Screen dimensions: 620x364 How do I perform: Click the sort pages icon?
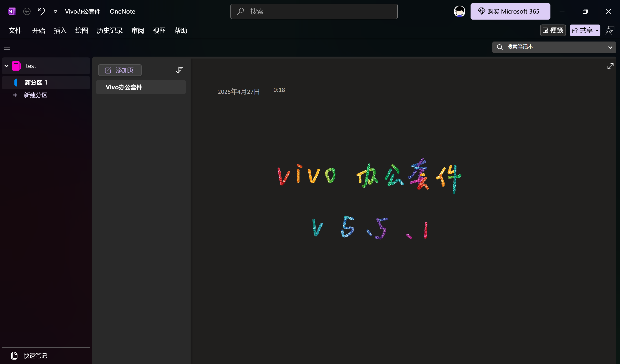[180, 70]
